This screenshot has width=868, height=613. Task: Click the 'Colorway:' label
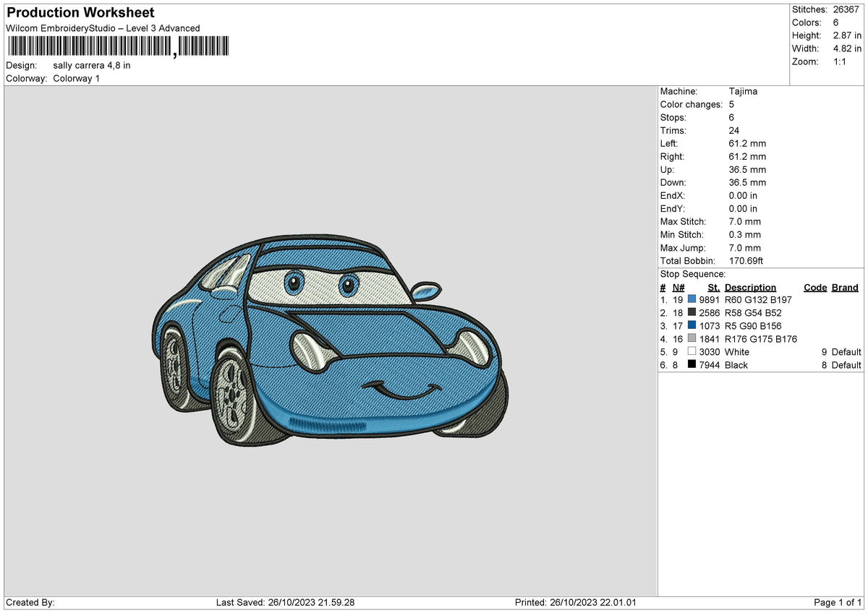(27, 78)
